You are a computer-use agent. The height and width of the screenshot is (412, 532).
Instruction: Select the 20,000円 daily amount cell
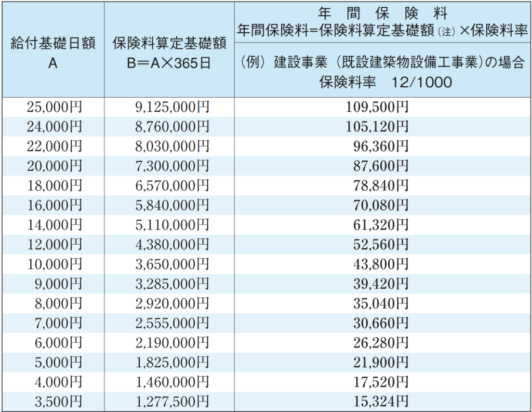click(x=55, y=166)
